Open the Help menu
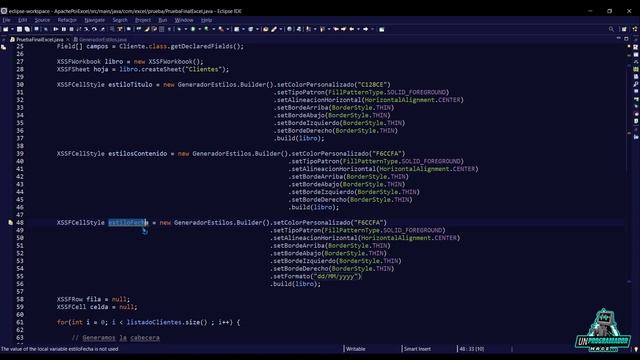The width and height of the screenshot is (640, 360). (206, 20)
